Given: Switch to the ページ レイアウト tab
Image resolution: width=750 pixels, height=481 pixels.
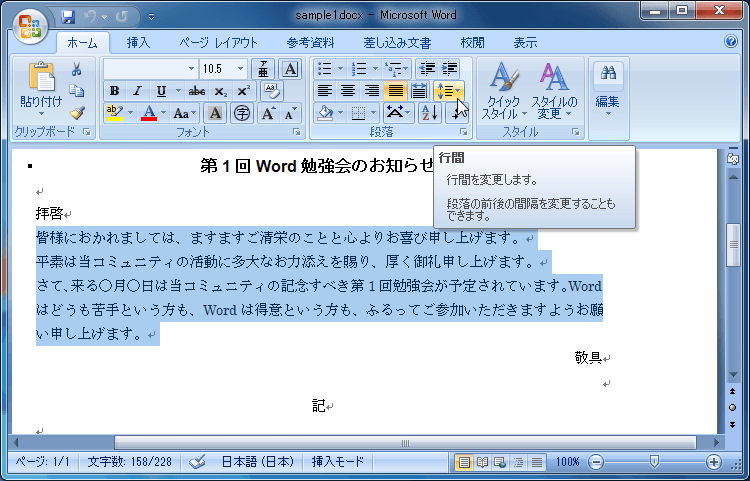Looking at the screenshot, I should (x=219, y=43).
